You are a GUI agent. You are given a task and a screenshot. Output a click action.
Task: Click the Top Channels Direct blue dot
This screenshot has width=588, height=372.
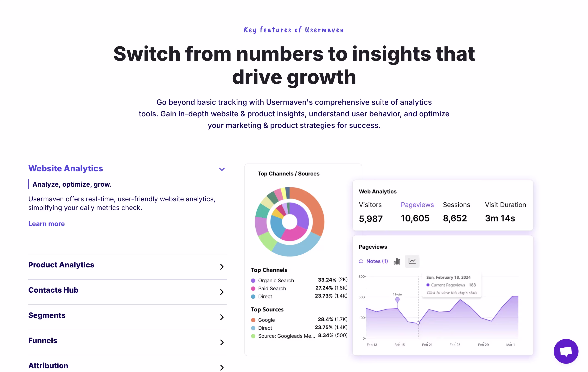(x=253, y=297)
